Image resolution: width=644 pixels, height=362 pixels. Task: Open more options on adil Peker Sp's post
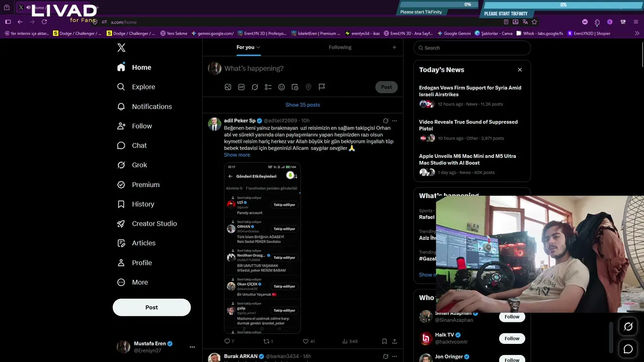394,121
